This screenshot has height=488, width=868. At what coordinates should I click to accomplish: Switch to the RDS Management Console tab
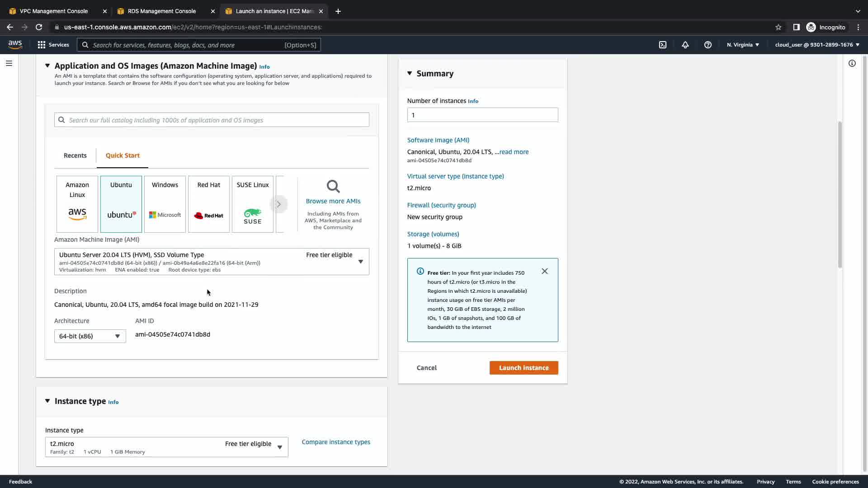click(x=161, y=11)
